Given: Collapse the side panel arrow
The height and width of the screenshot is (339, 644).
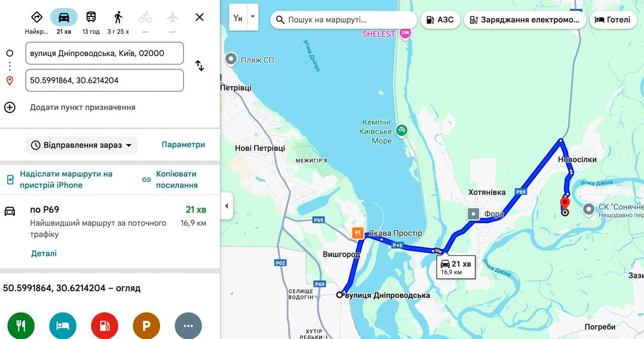Looking at the screenshot, I should pos(226,206).
